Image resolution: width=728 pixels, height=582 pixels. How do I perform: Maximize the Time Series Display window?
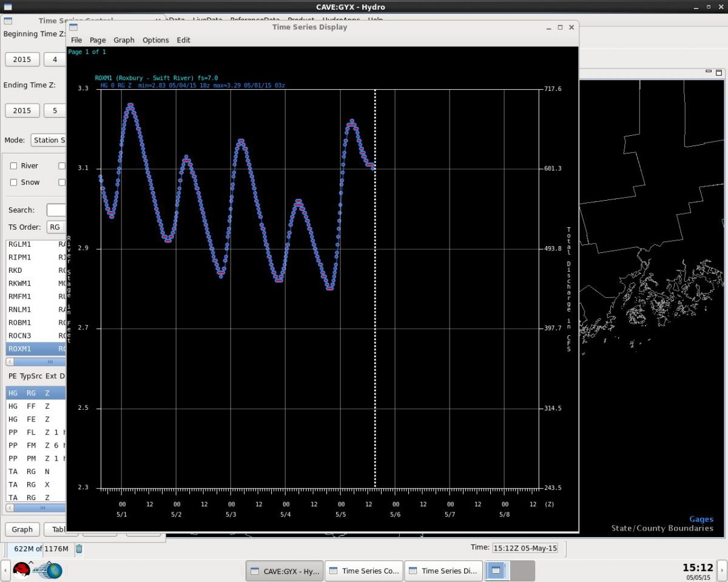click(x=560, y=27)
